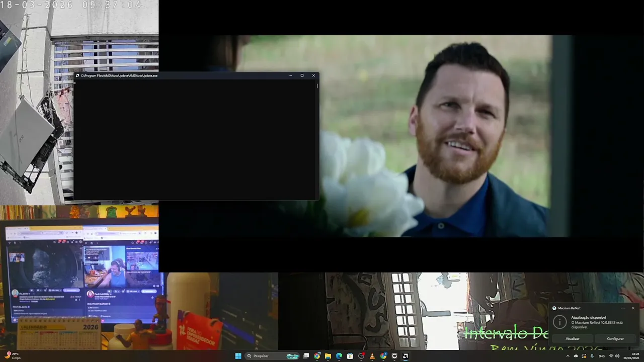Open the Chrome icon right of VLC
This screenshot has width=644, height=362.
coord(383,356)
